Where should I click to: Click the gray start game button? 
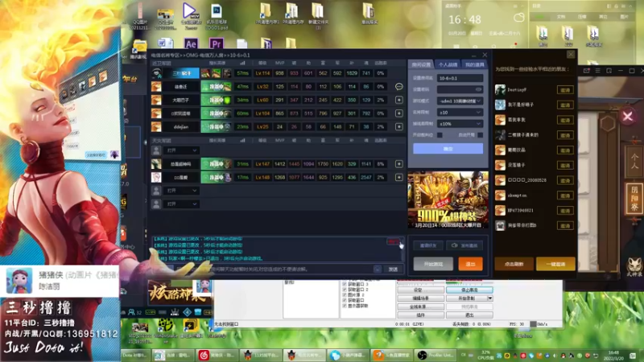click(433, 264)
